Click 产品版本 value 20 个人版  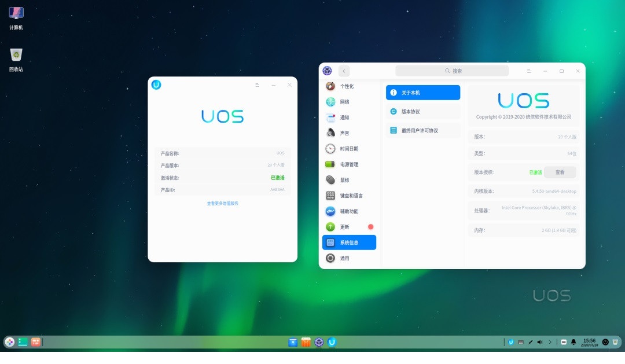(276, 165)
